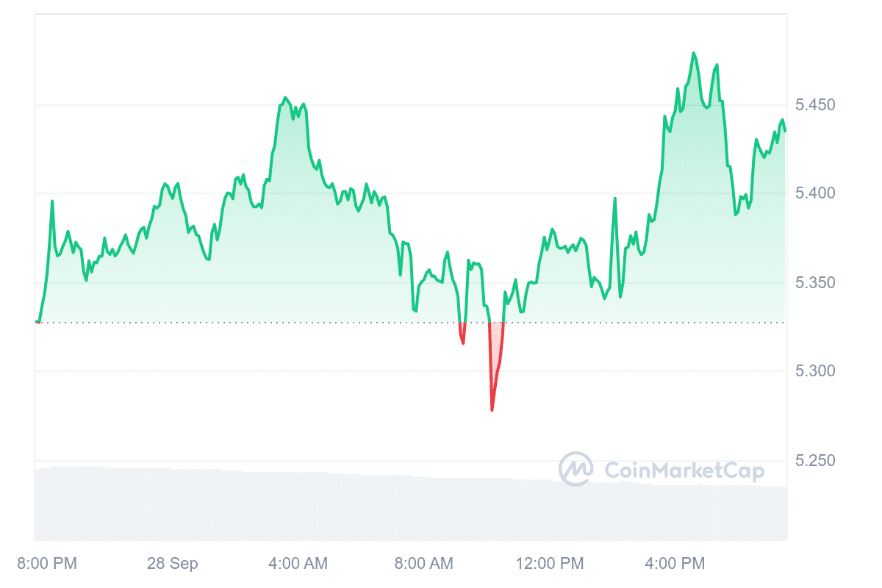882x588 pixels.
Task: Click the final end point of the price line
Action: 785,131
